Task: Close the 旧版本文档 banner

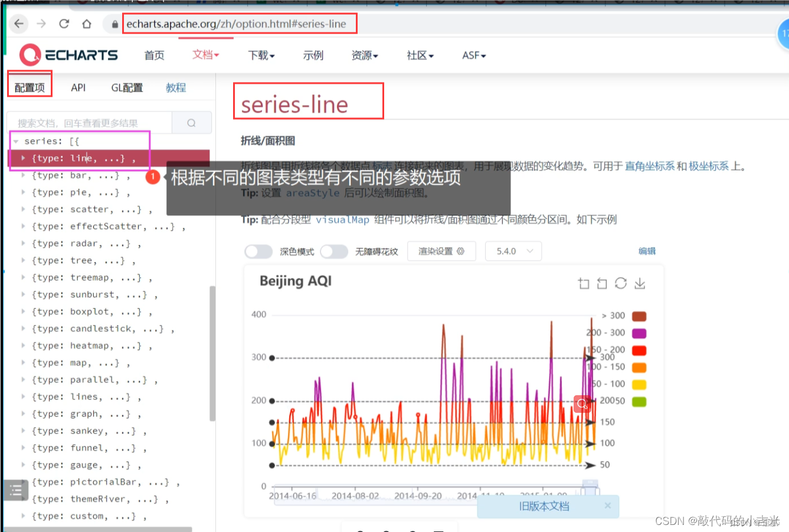Action: click(x=608, y=505)
